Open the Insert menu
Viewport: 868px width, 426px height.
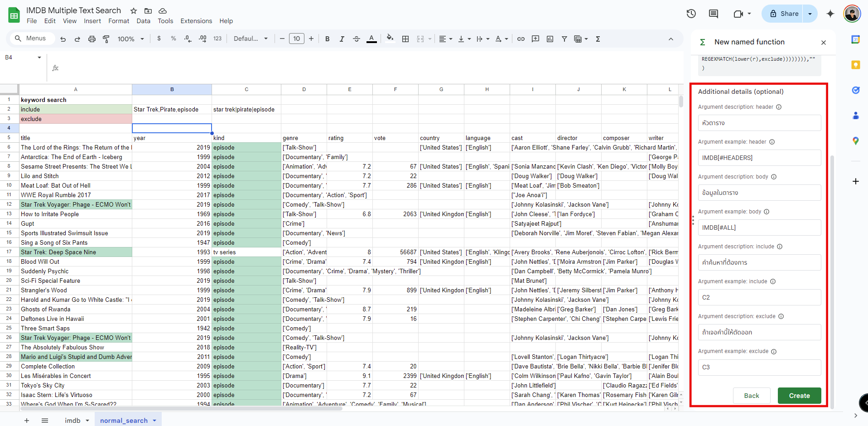[x=92, y=21]
